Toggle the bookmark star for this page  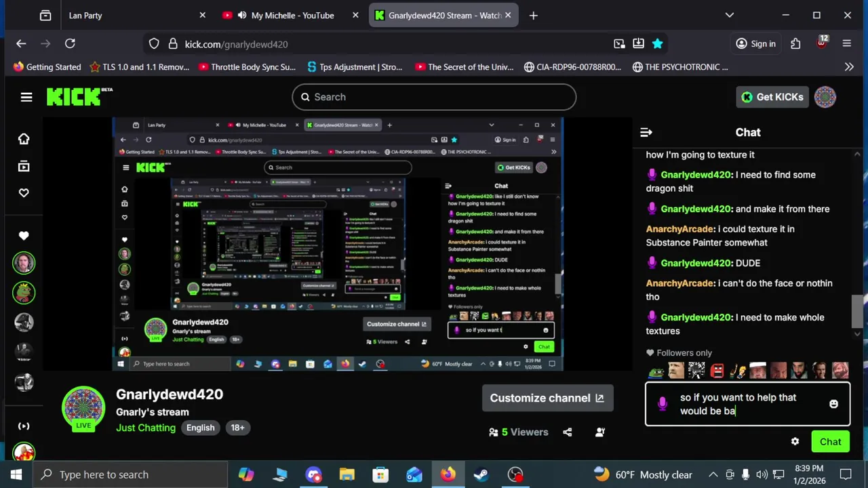tap(657, 44)
